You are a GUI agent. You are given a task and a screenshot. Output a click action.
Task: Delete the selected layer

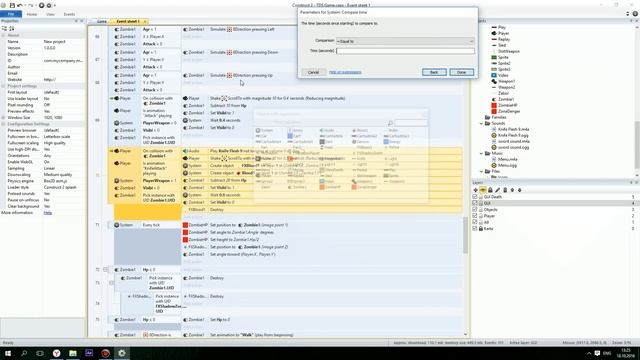pyautogui.click(x=505, y=190)
